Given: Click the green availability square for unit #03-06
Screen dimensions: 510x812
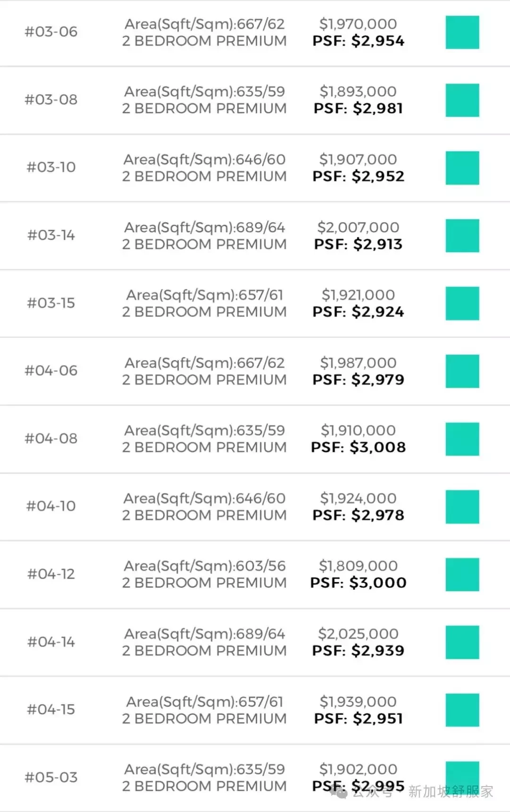Looking at the screenshot, I should [x=462, y=32].
